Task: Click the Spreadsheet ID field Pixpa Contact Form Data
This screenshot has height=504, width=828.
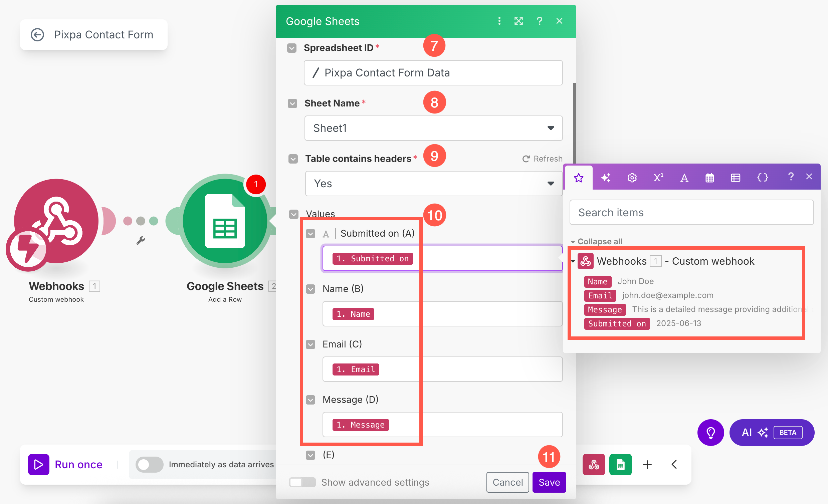Action: (x=433, y=72)
